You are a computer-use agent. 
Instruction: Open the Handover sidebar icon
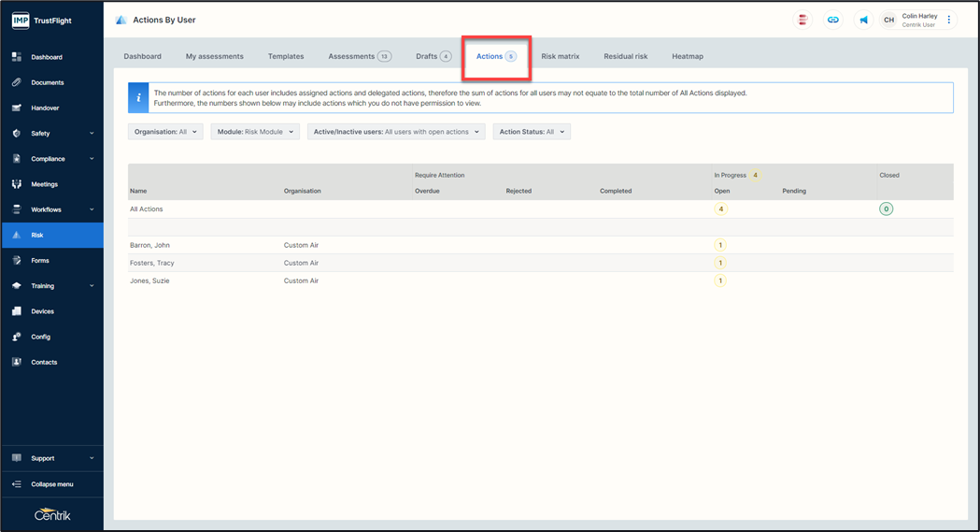tap(17, 108)
